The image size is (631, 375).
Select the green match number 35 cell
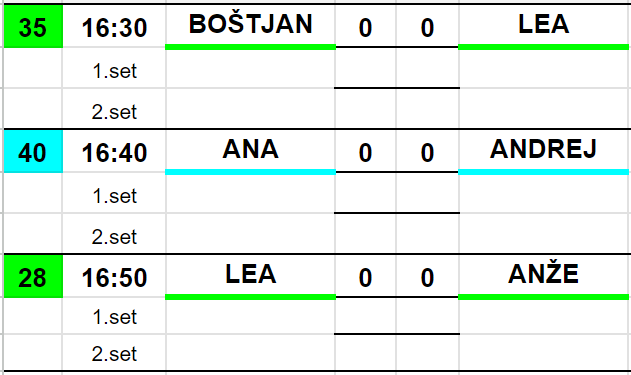[x=33, y=27]
